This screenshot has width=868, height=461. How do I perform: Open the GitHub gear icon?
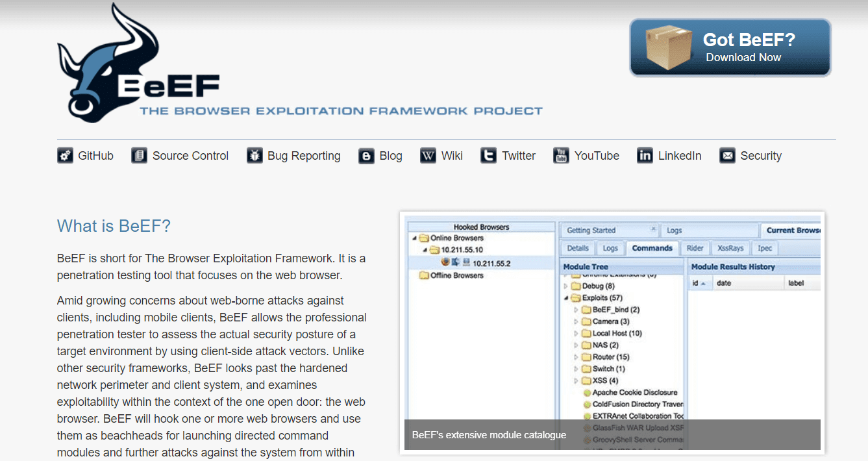65,156
